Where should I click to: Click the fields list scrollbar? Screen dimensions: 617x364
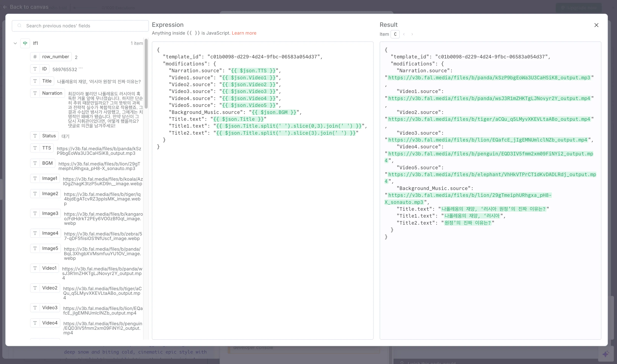[x=146, y=74]
